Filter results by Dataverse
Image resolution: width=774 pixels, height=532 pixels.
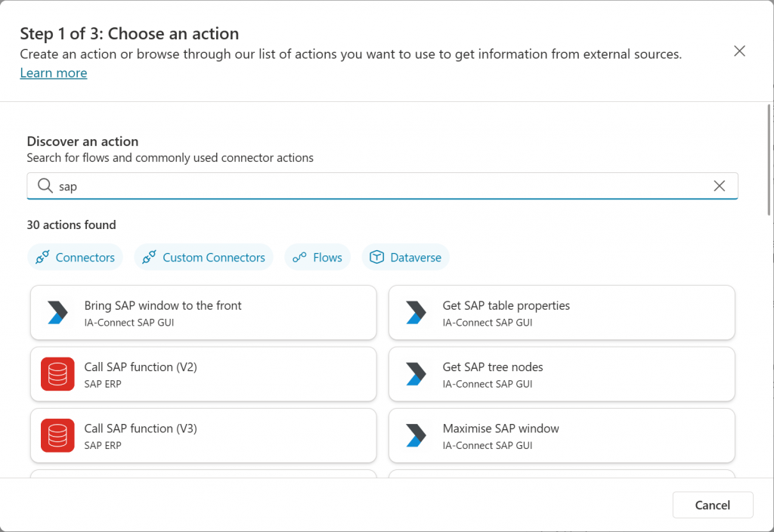[406, 258]
